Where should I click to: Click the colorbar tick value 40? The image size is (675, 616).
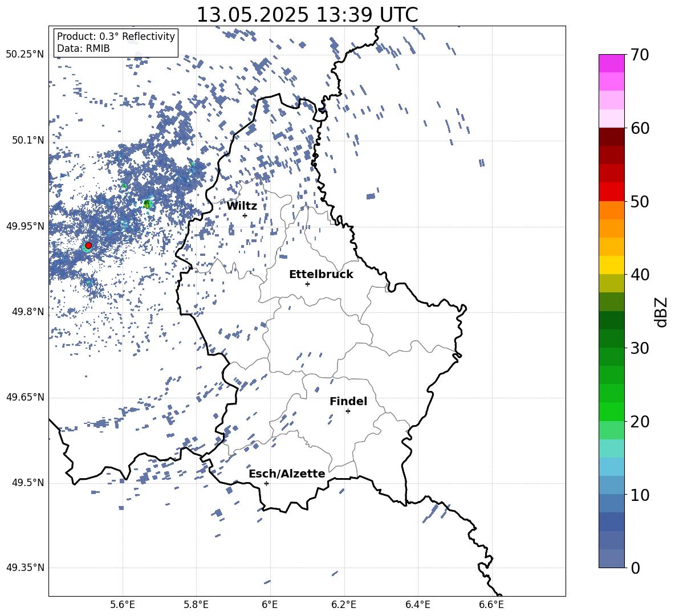click(640, 275)
